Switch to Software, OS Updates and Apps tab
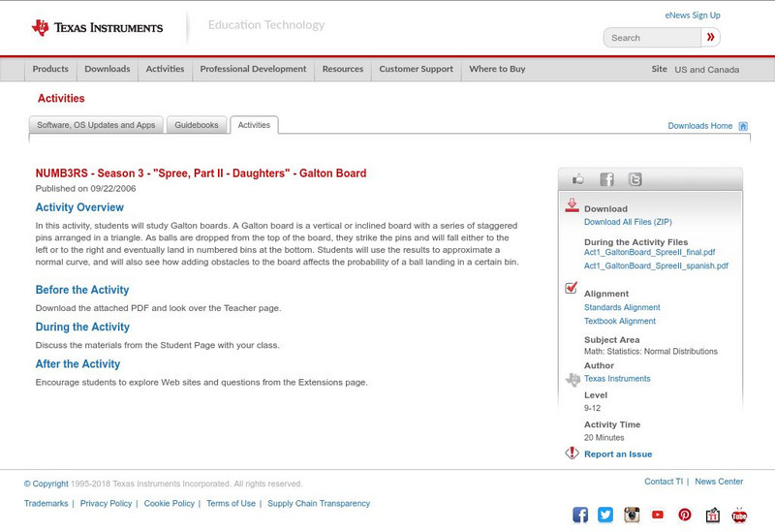This screenshot has height=532, width=775. [x=96, y=125]
